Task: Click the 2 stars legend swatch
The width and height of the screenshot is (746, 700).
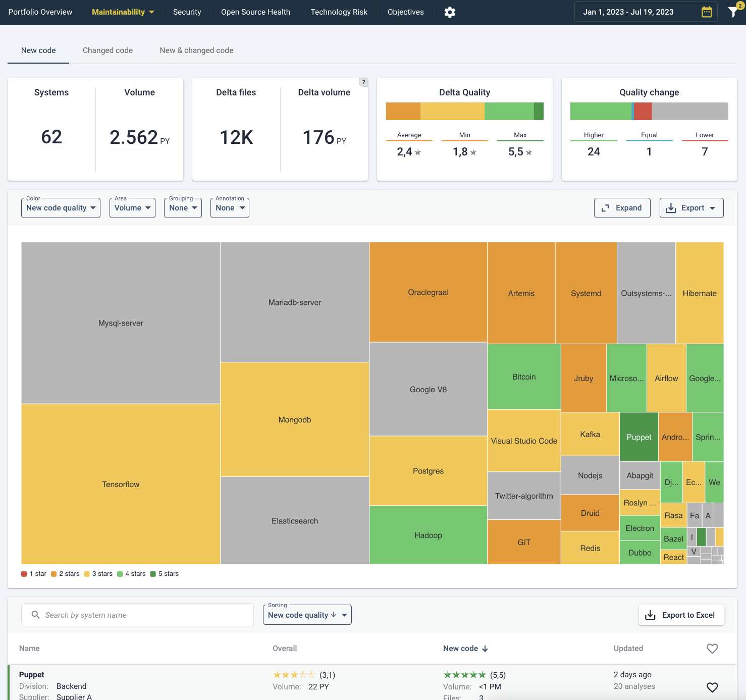Action: (54, 574)
